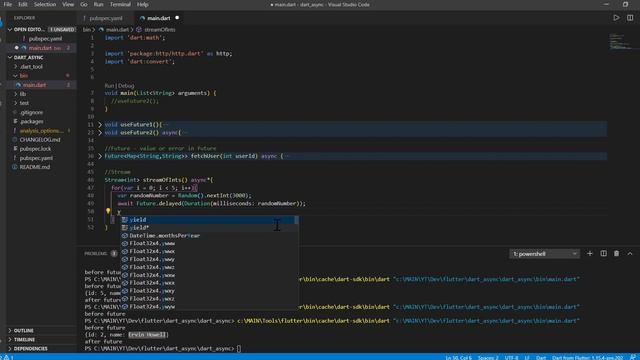Run the Dart file with the play icon
The image size is (640, 360).
pos(616,18)
